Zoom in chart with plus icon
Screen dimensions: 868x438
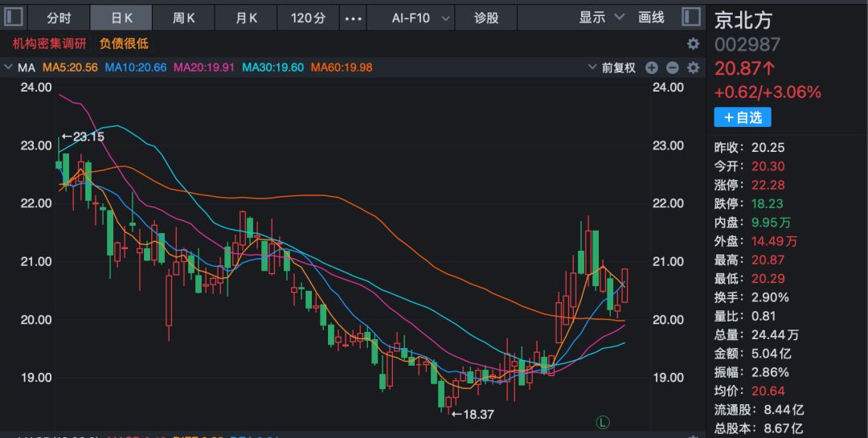[x=652, y=68]
